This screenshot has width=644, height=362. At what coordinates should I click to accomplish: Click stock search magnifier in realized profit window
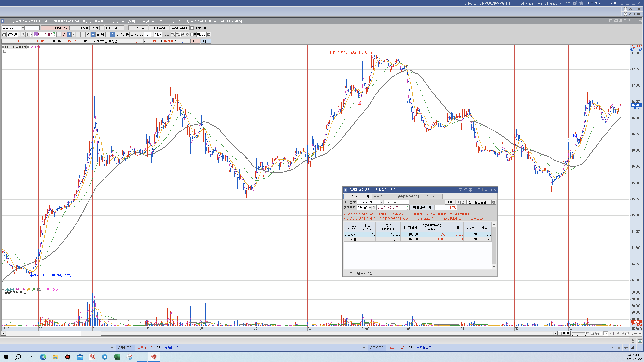click(x=374, y=208)
